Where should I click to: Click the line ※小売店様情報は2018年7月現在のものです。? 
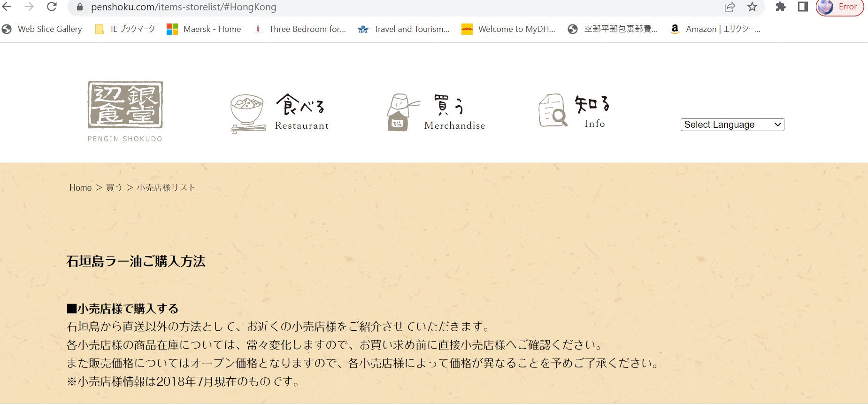(184, 381)
